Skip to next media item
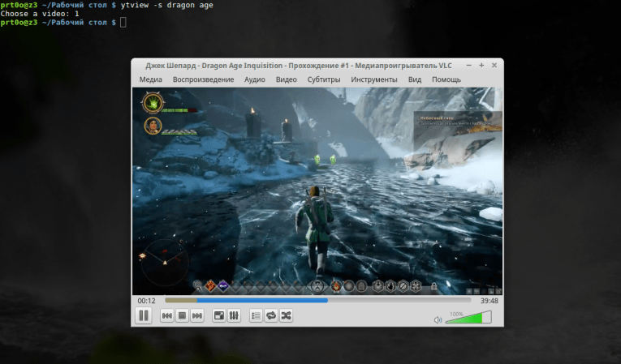Image resolution: width=621 pixels, height=364 pixels. click(196, 315)
